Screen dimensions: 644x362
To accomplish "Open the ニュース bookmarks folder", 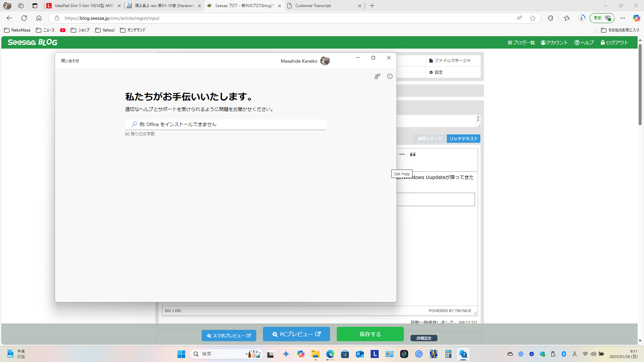I will click(x=45, y=30).
